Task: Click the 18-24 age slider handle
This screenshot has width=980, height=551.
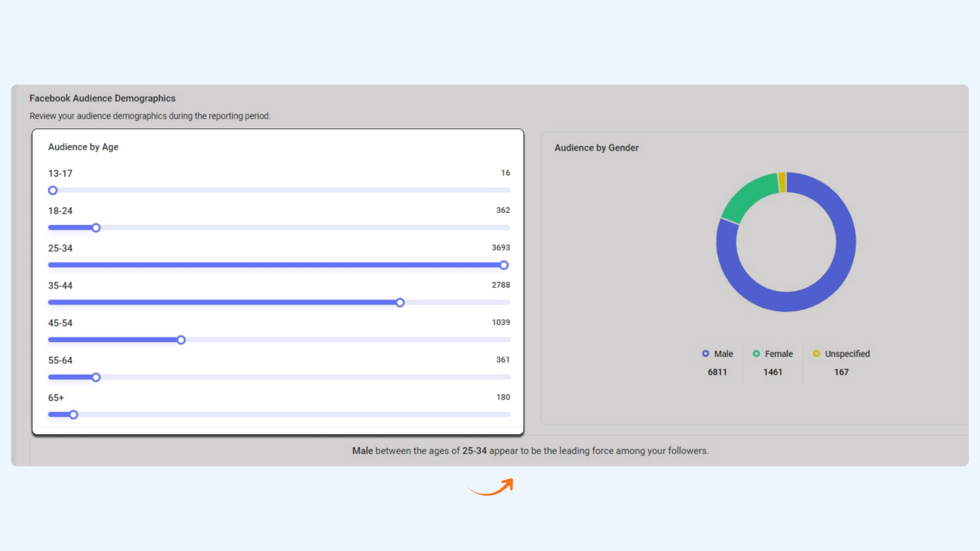Action: click(x=96, y=228)
